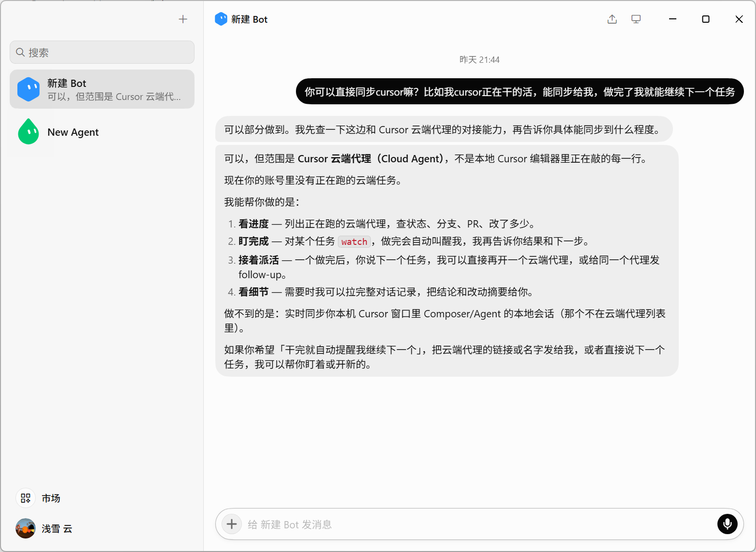Click the blue 新建 Bot avatar in sidebar

tap(28, 89)
